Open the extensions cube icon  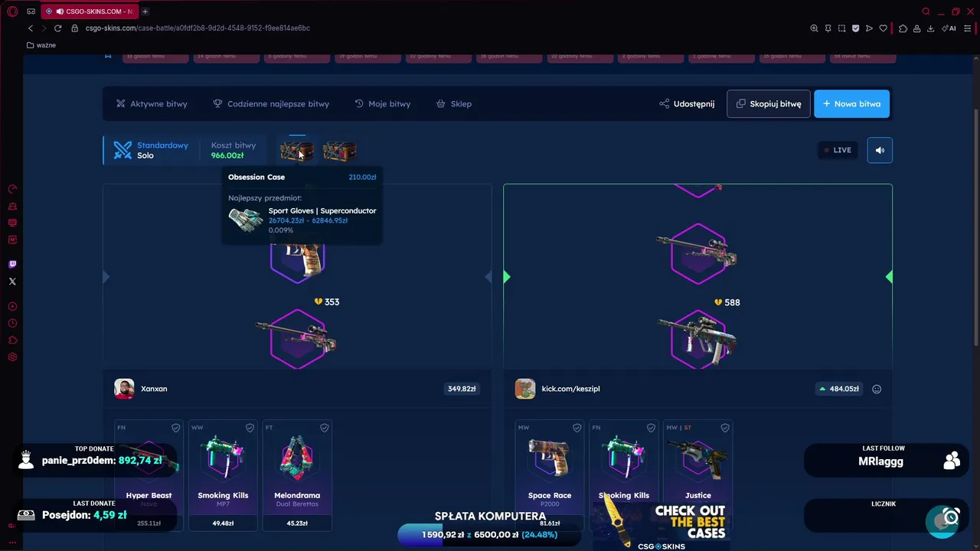pyautogui.click(x=903, y=28)
